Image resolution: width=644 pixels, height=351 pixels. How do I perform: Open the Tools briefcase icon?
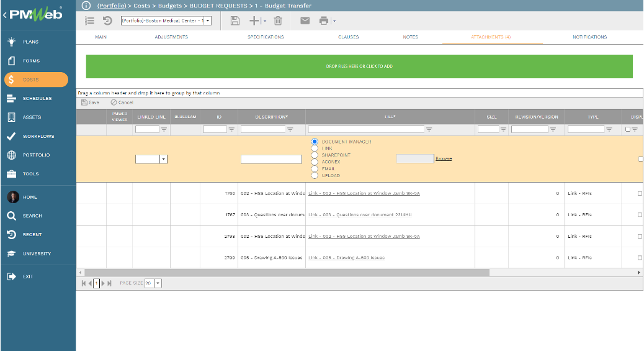(x=12, y=174)
